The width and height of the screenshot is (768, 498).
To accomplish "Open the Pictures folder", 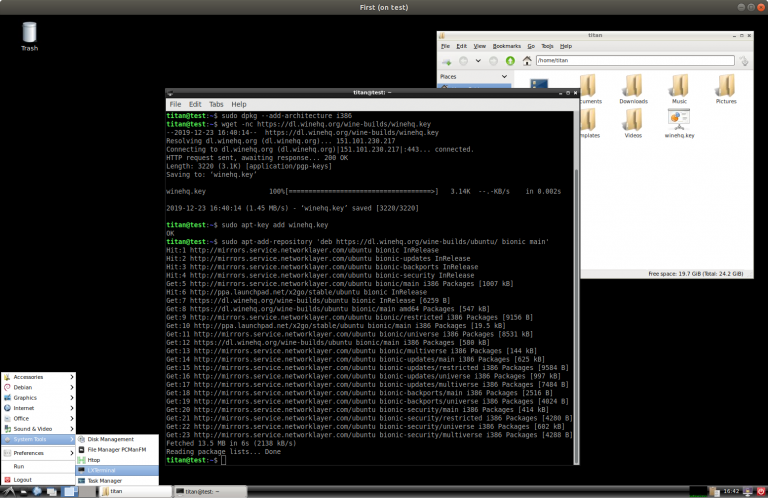I will (726, 87).
